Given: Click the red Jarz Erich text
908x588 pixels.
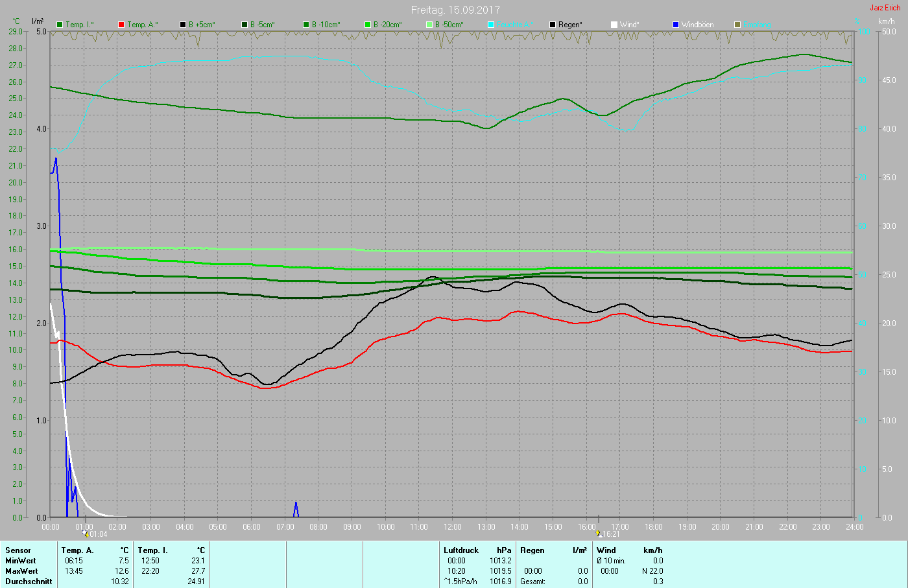Looking at the screenshot, I should (x=885, y=8).
